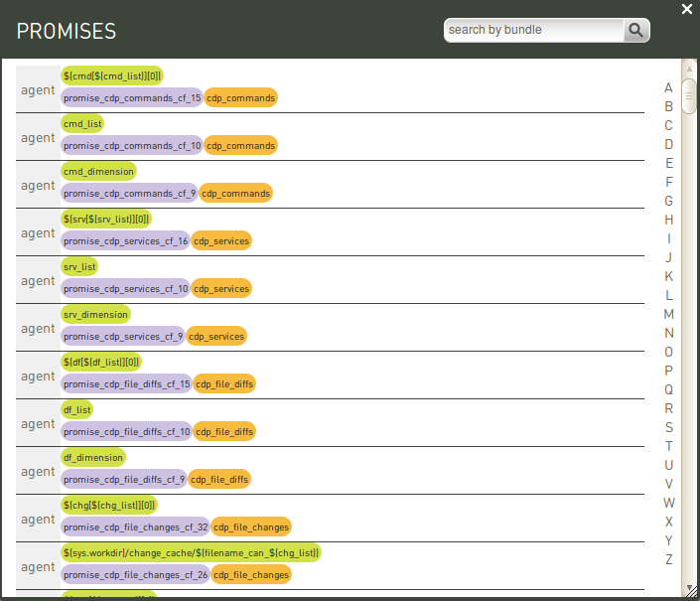Open cdp_services bundle beside promise_cdp_services_cf_16
The width and height of the screenshot is (700, 601).
pos(221,240)
